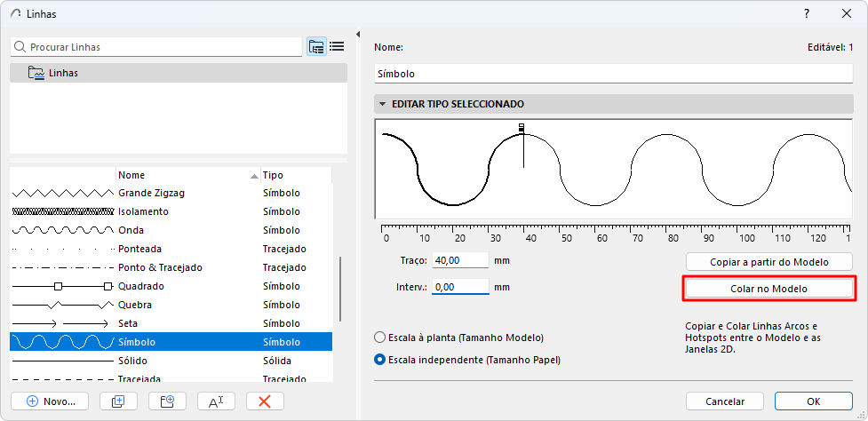Click Cancelar button
Viewport: 868px width, 421px height.
tap(725, 401)
